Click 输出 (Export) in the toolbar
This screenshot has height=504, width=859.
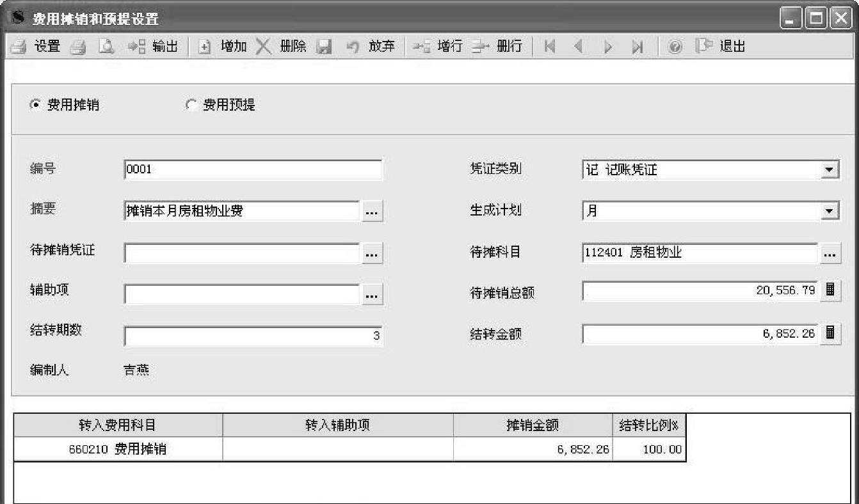click(x=153, y=47)
